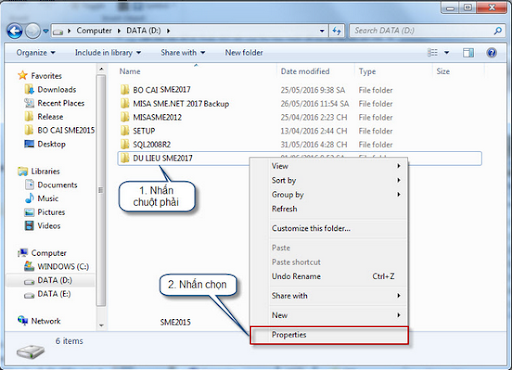The image size is (512, 370).
Task: Select the SQL2008R2 folder icon
Action: pos(125,144)
